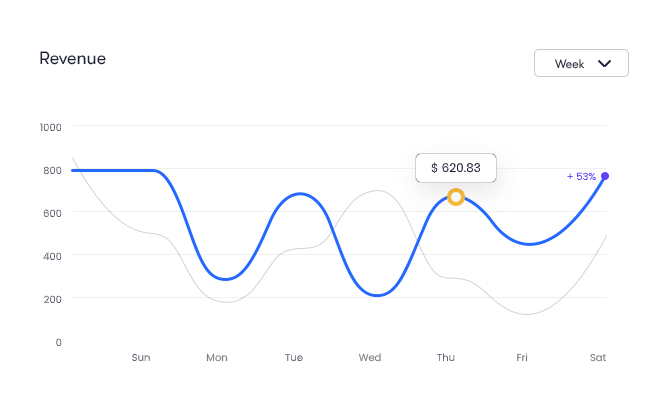Select Tue on the day axis
Image resolution: width=659 pixels, height=410 pixels.
[294, 357]
